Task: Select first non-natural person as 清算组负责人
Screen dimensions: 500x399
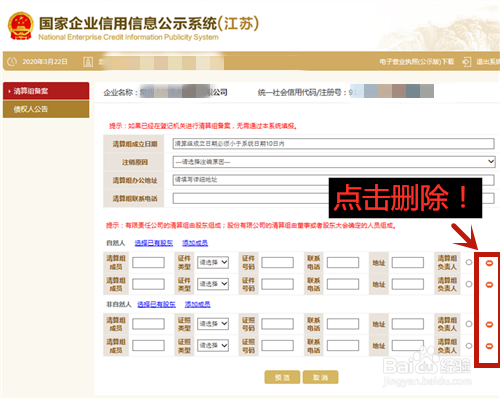Action: click(469, 324)
